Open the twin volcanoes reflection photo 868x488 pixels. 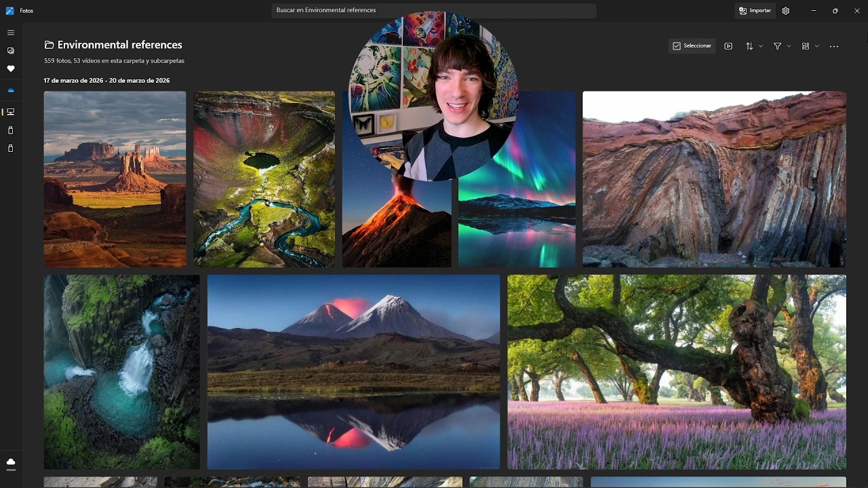pos(353,372)
